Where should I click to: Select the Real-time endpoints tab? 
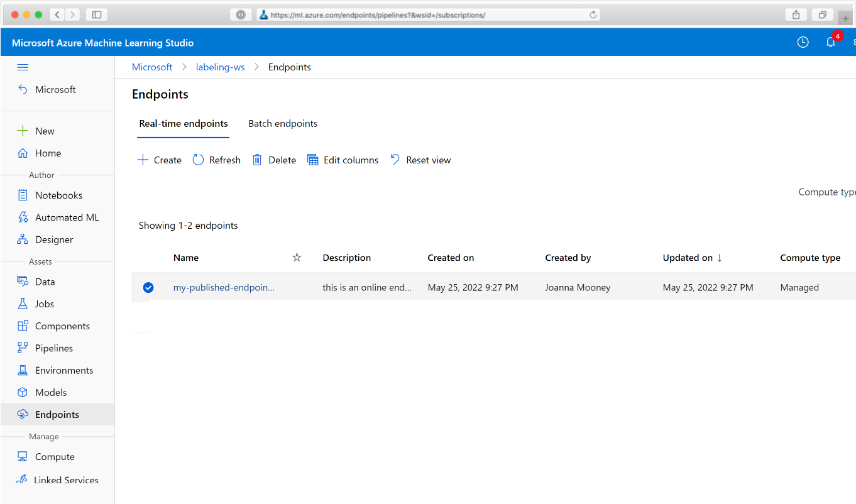pyautogui.click(x=184, y=124)
